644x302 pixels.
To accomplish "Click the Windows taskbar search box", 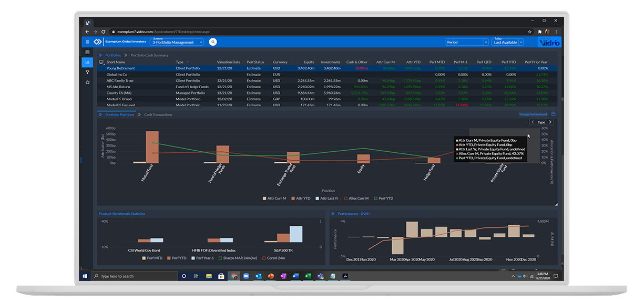I will (135, 276).
